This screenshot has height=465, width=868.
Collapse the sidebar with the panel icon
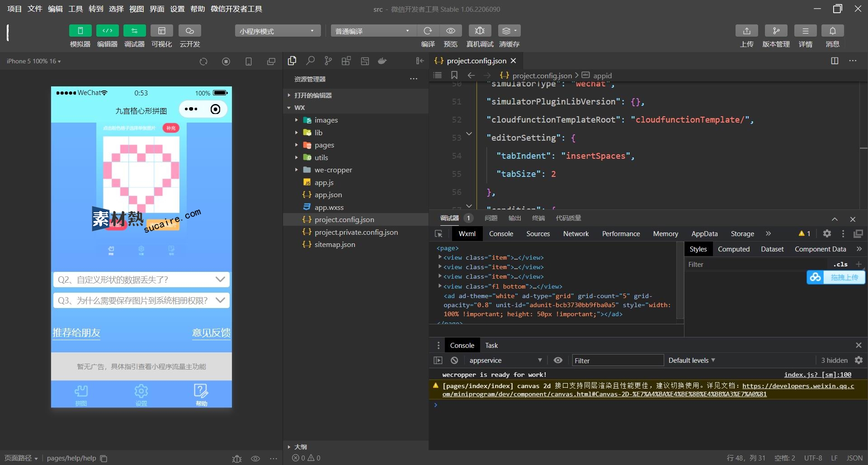tap(420, 61)
